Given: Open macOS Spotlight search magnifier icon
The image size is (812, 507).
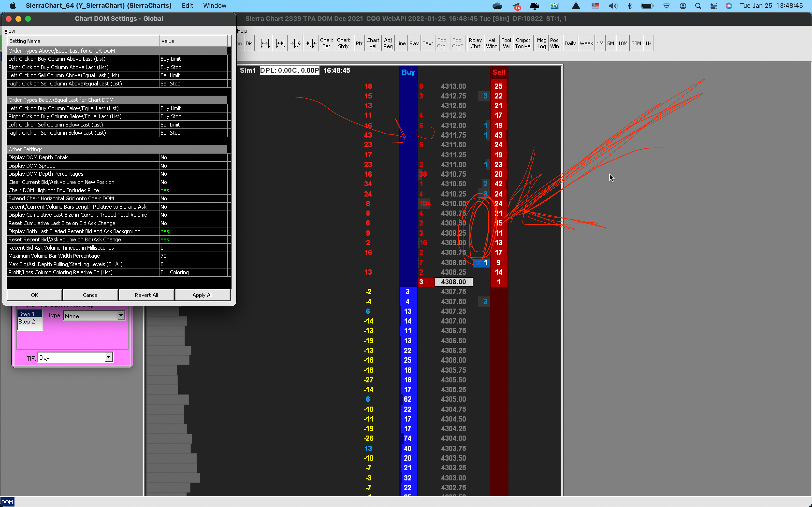Looking at the screenshot, I should click(x=698, y=6).
